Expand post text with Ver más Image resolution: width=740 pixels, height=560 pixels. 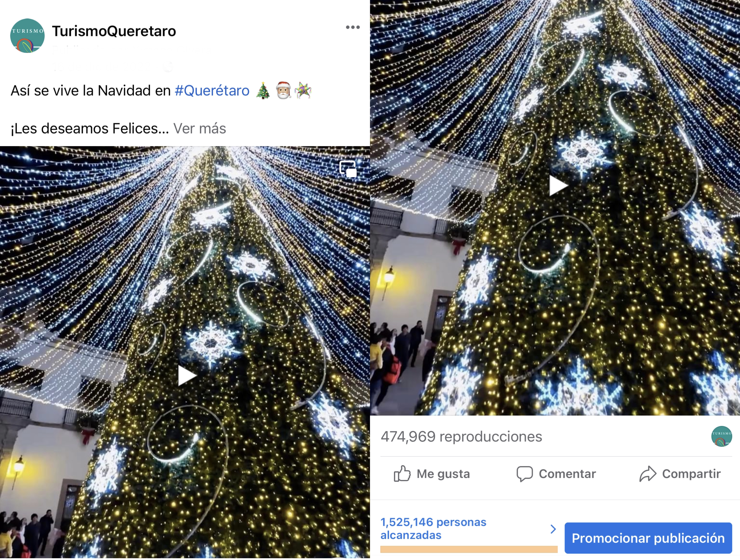click(x=200, y=128)
